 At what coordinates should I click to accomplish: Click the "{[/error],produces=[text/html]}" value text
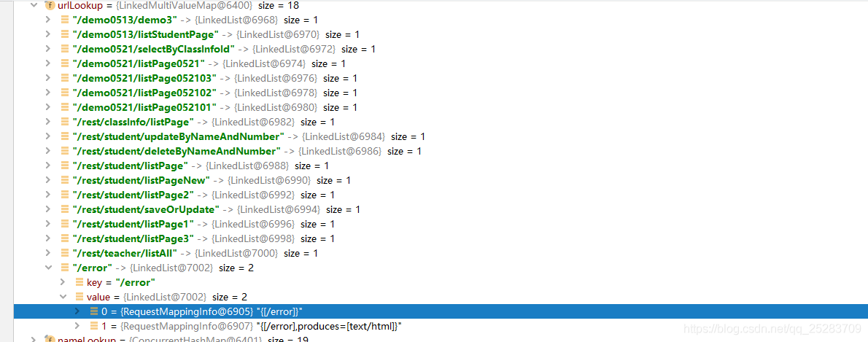point(329,327)
